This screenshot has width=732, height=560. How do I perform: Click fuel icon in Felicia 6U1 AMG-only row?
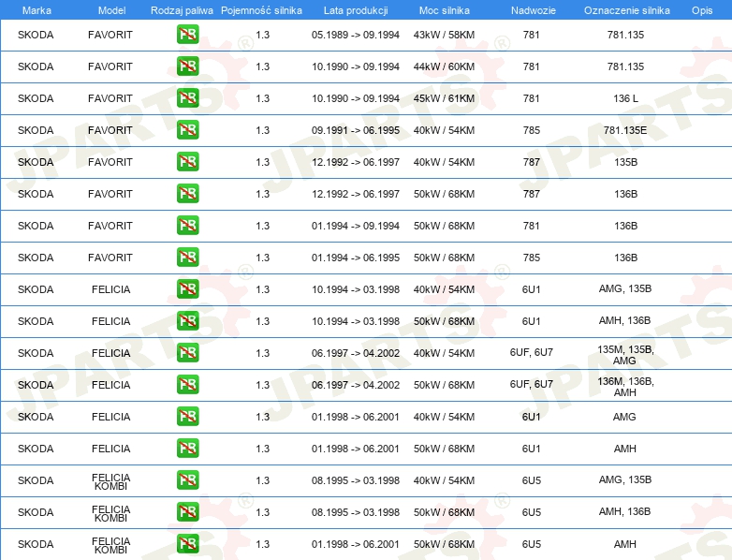187,416
